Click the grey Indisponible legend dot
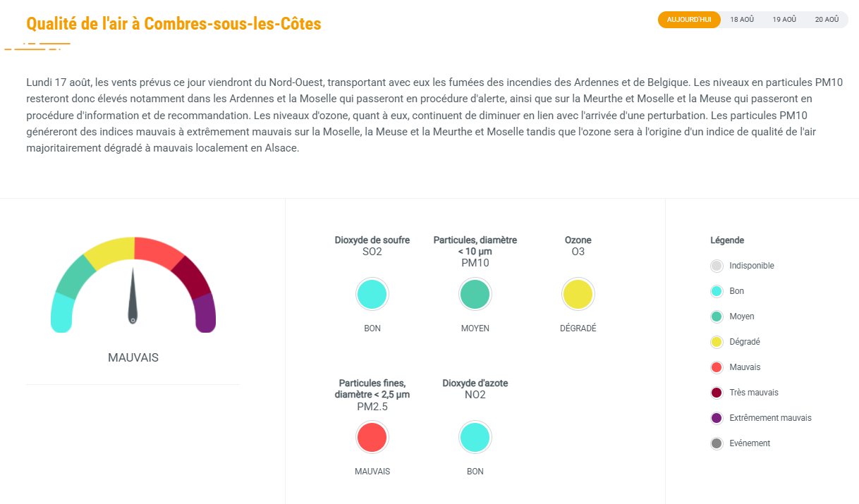 (717, 266)
